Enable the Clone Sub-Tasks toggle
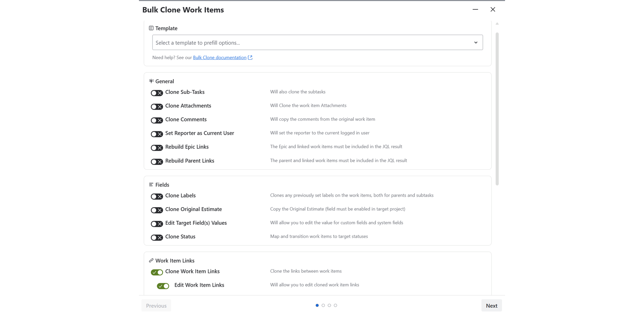The width and height of the screenshot is (644, 315). click(x=157, y=93)
